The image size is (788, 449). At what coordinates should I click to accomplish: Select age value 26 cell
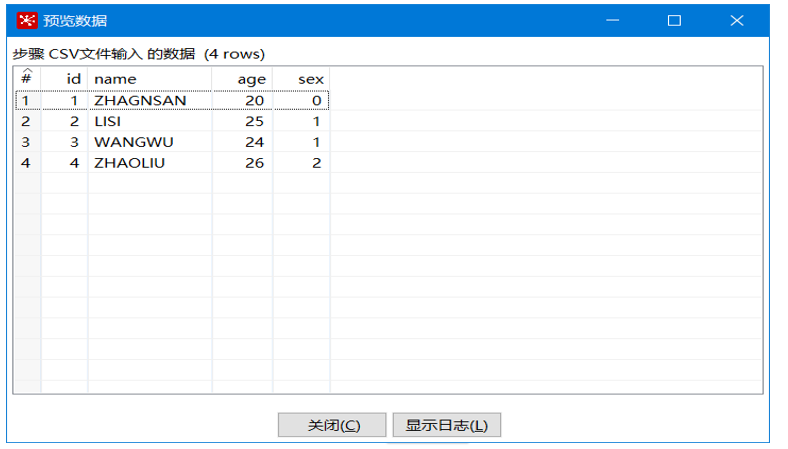(x=243, y=163)
